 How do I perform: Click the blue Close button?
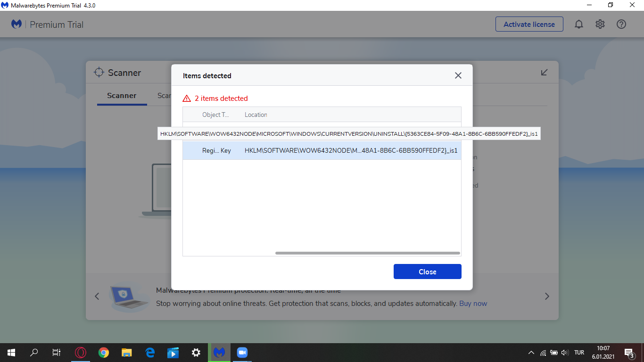pyautogui.click(x=428, y=271)
